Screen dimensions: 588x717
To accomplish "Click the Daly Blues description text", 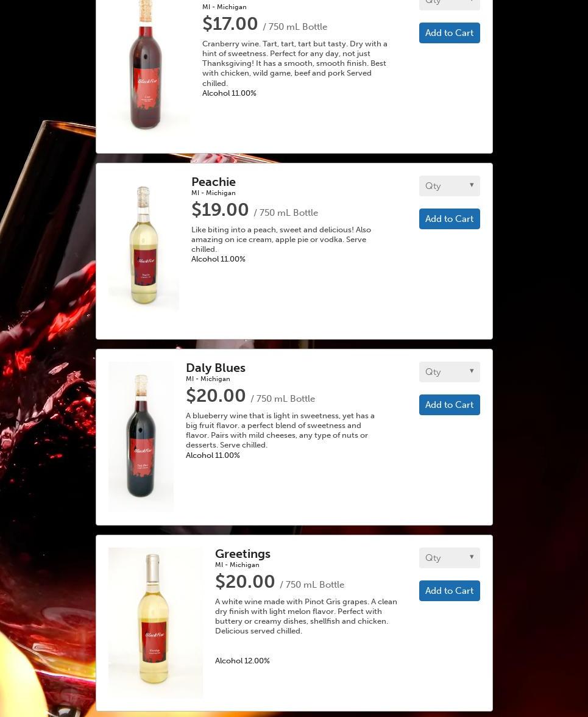I will click(280, 430).
